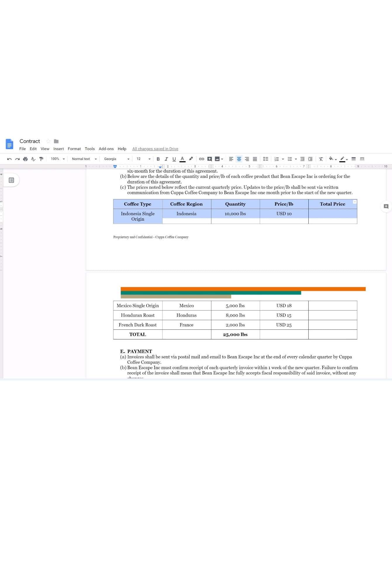Toggle bold formatting
This screenshot has width=392, height=577.
coord(158,159)
